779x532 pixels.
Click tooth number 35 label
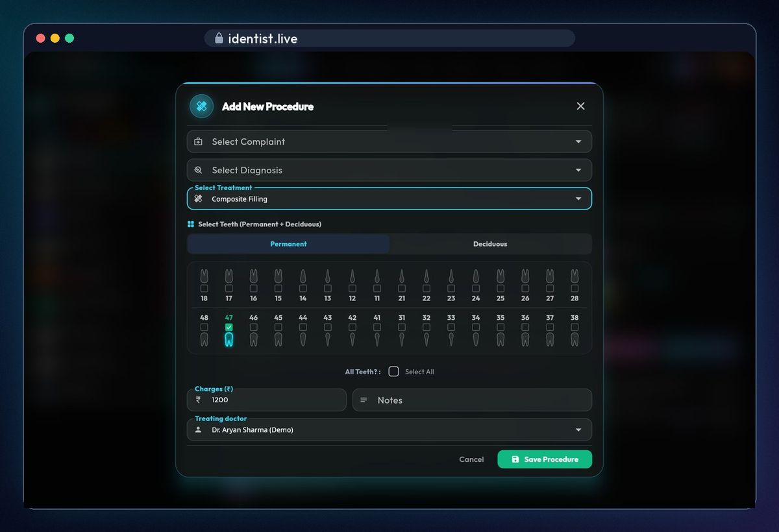(x=501, y=318)
